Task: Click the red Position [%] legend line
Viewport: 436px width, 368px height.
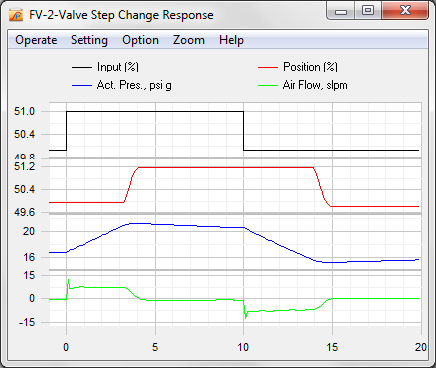Action: click(268, 67)
